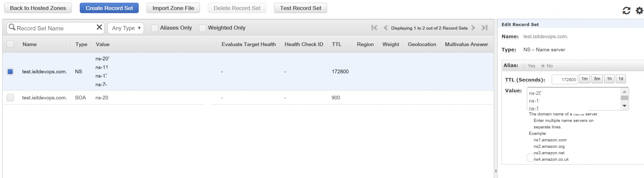Clear the record set search with X
This screenshot has width=644, height=178.
[99, 27]
